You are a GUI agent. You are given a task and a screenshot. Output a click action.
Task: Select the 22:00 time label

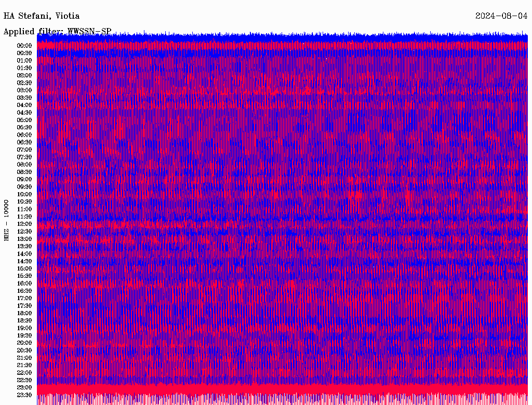tap(24, 373)
